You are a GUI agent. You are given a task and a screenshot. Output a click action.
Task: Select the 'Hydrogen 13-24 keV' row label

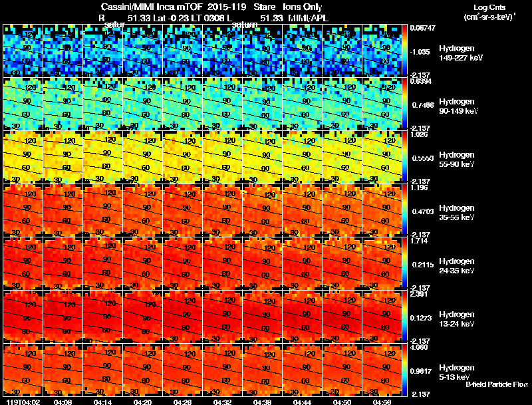pos(457,319)
